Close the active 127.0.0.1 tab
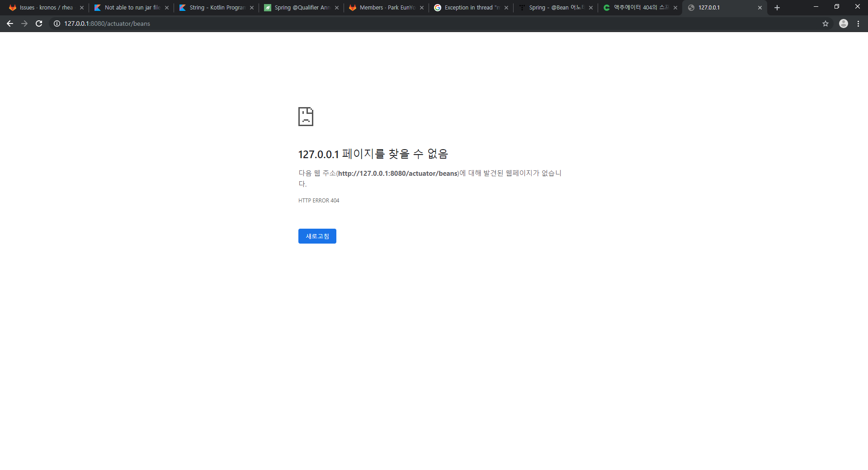Image resolution: width=868 pixels, height=470 pixels. tap(760, 8)
